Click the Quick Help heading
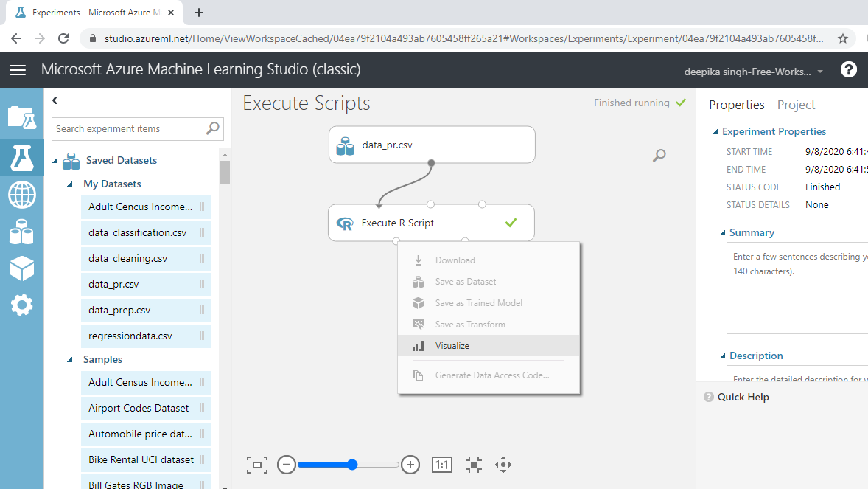The image size is (868, 489). 743,397
